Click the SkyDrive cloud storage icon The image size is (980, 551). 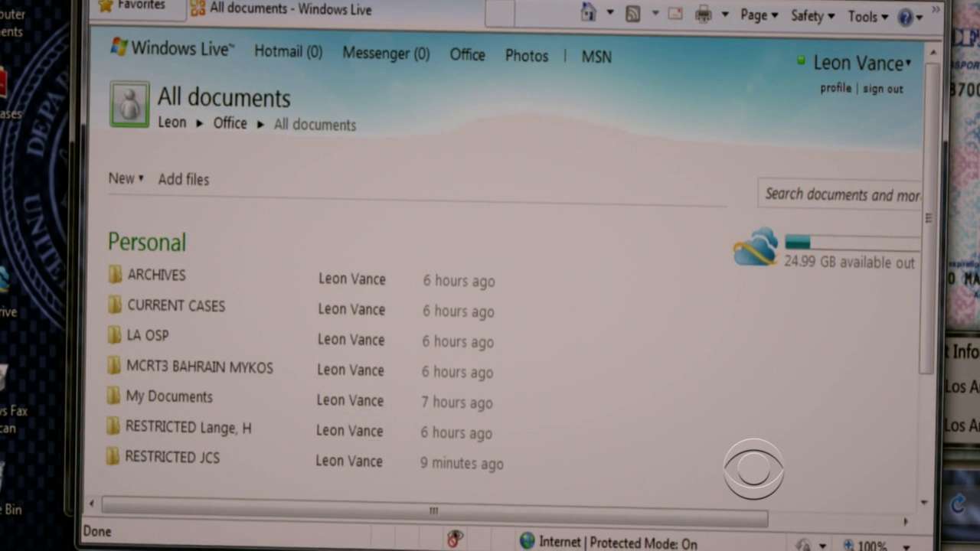pyautogui.click(x=756, y=246)
